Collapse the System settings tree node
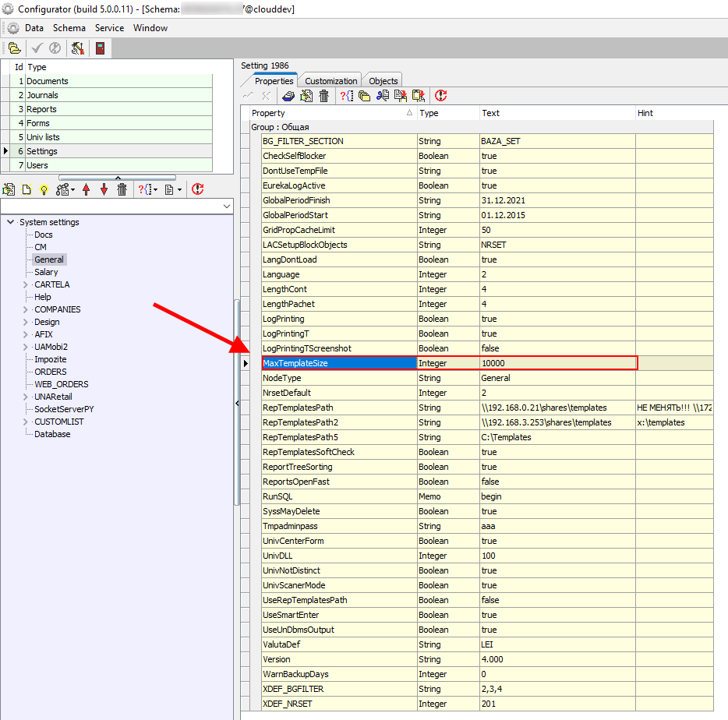 coord(11,222)
